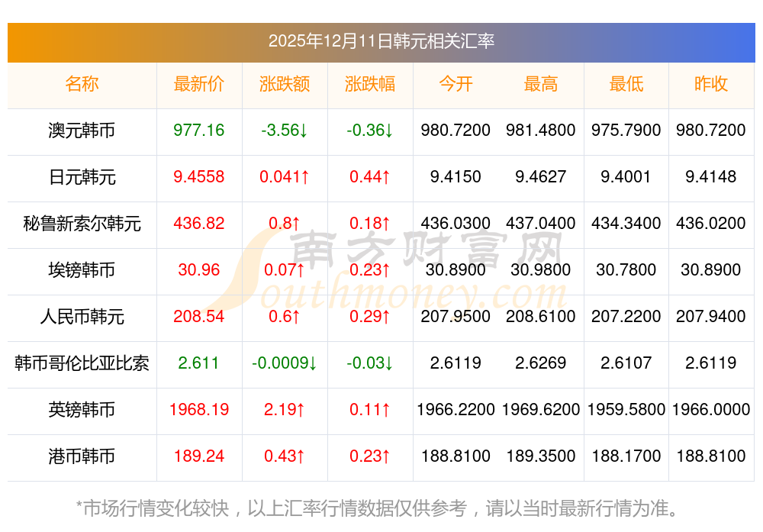Click the change value 0.07↑
This screenshot has height=532, width=763.
[x=285, y=269]
